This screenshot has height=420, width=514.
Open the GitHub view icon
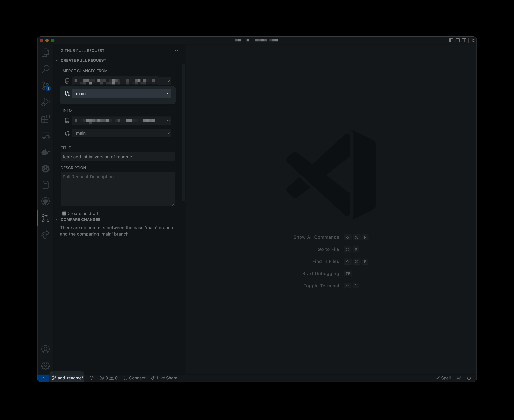(45, 201)
